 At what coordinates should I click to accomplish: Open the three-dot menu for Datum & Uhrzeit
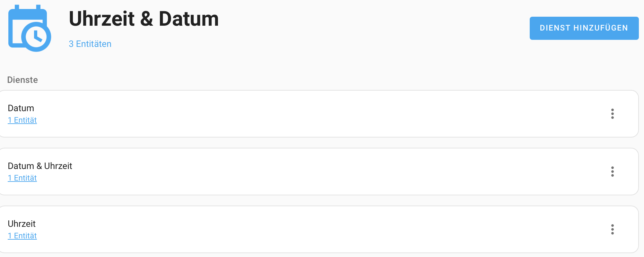(612, 172)
